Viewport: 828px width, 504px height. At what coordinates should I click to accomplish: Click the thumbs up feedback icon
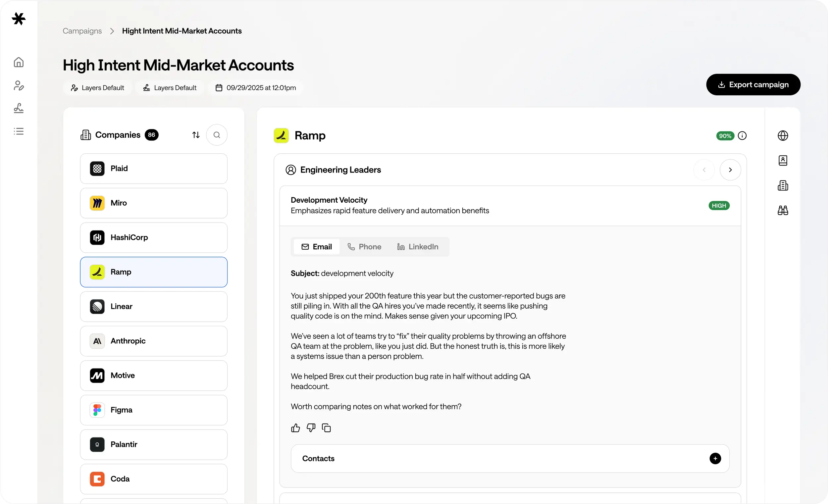click(x=295, y=428)
